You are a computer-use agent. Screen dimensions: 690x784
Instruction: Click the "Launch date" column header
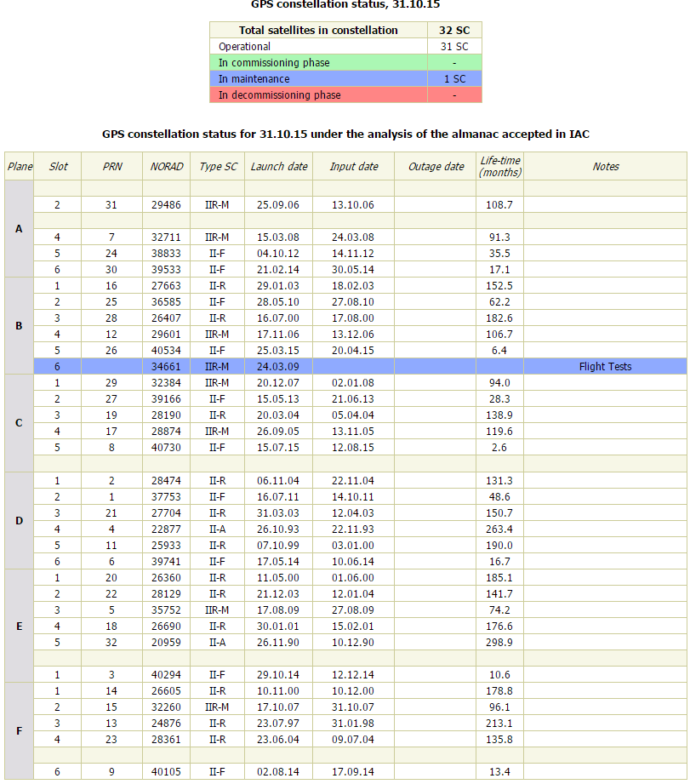(x=279, y=166)
